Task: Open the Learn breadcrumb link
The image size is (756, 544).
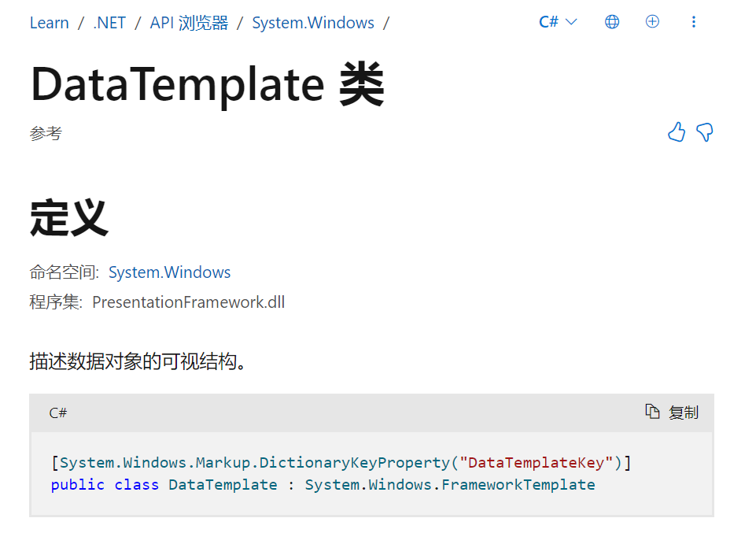Action: (x=50, y=23)
